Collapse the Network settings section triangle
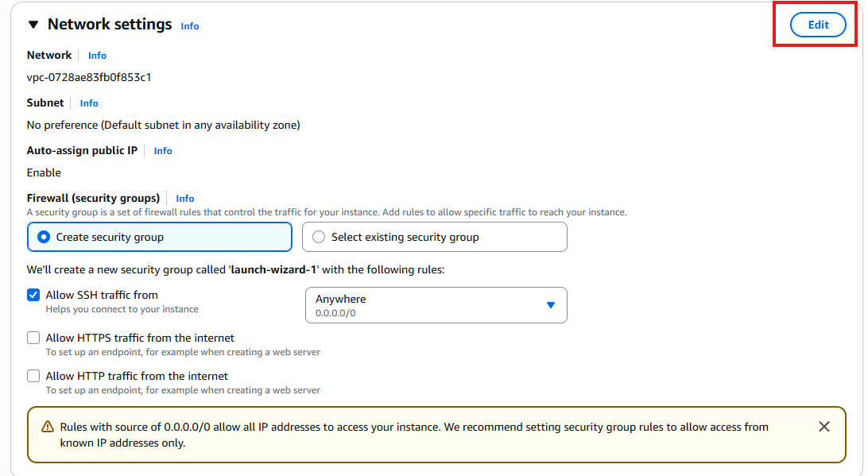This screenshot has height=476, width=868. tap(33, 25)
